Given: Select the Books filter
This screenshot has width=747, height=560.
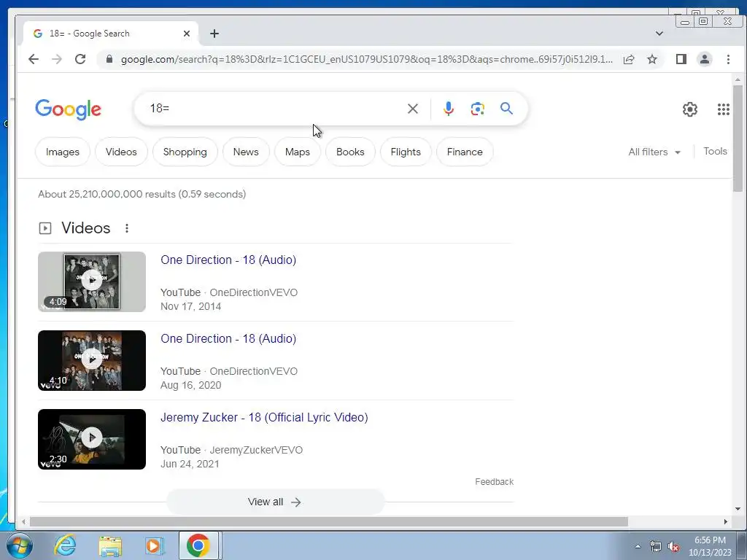Looking at the screenshot, I should point(350,152).
